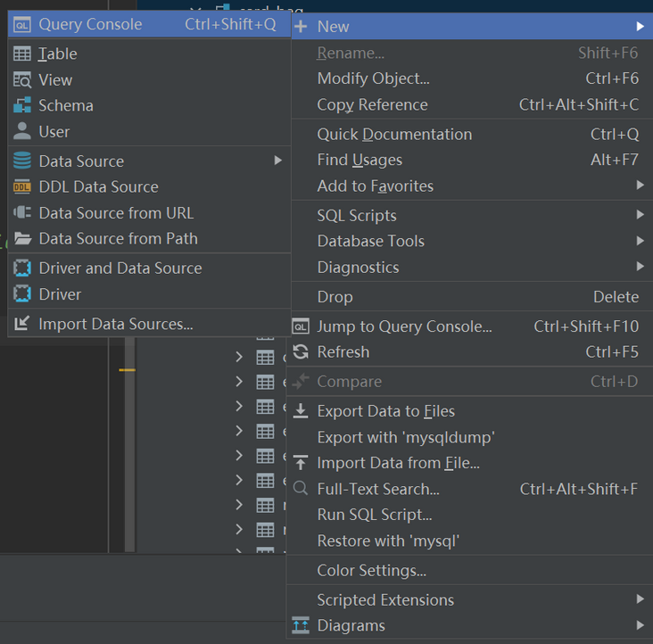653x644 pixels.
Task: Expand the Data Source submenu arrow
Action: coord(277,161)
